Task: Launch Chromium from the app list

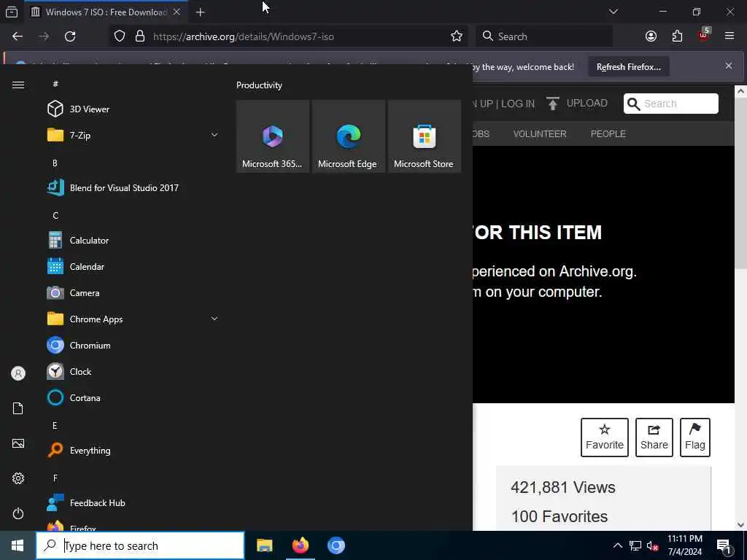Action: (133, 345)
